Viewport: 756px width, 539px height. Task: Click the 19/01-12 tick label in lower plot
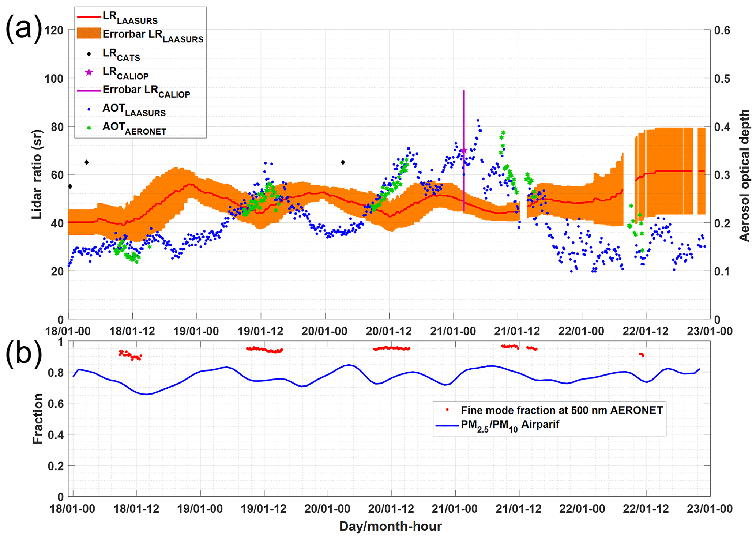coord(264,509)
